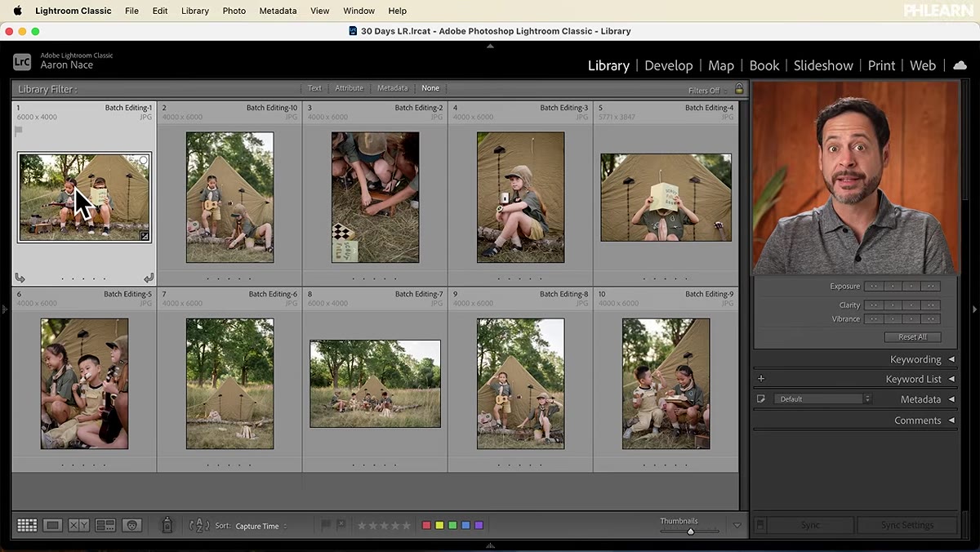Select Batch Editing-10 thumbnail
The width and height of the screenshot is (980, 552).
tap(229, 198)
